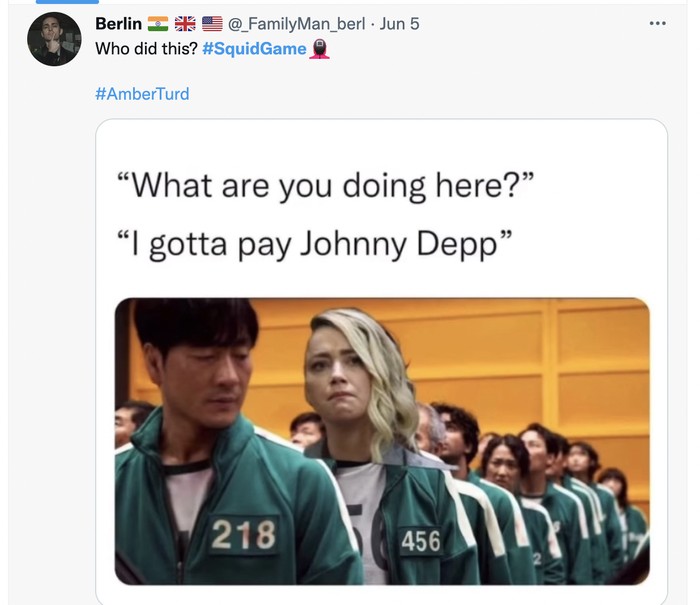
Task: Click the pink Squid Game guard emoji
Action: pos(320,49)
